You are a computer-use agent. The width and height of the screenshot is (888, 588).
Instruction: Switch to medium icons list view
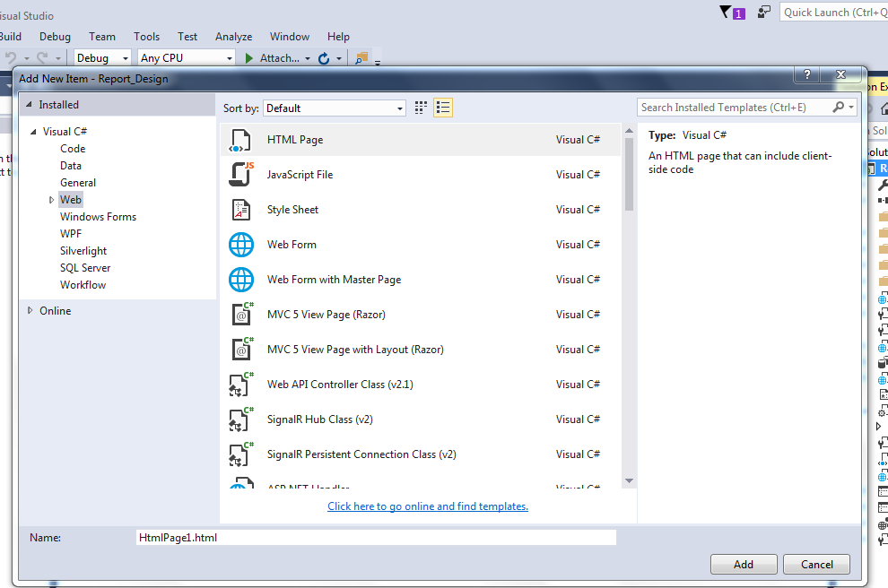(443, 108)
